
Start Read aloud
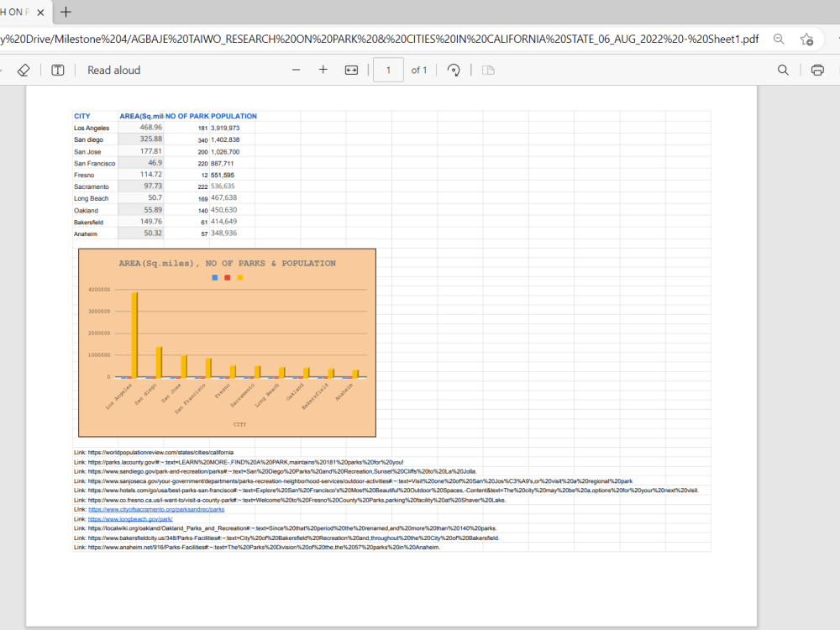(113, 71)
